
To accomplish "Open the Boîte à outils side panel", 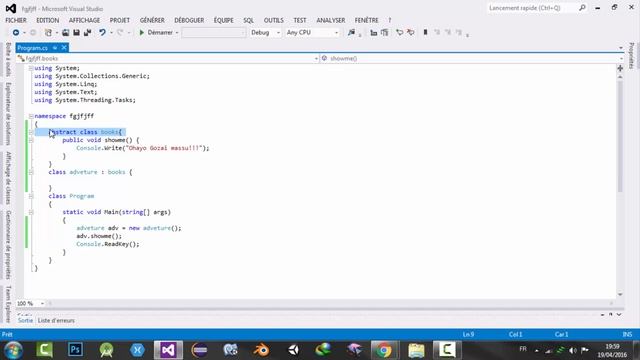I will pos(9,59).
